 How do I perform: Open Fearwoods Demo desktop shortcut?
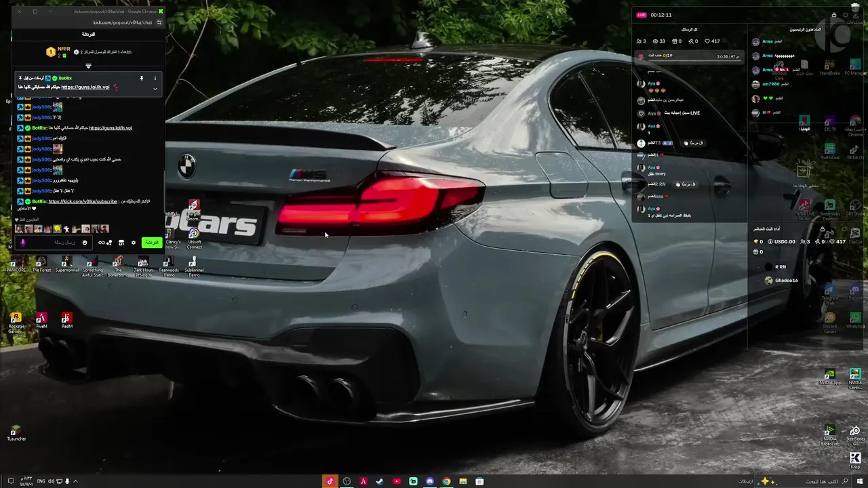[169, 266]
